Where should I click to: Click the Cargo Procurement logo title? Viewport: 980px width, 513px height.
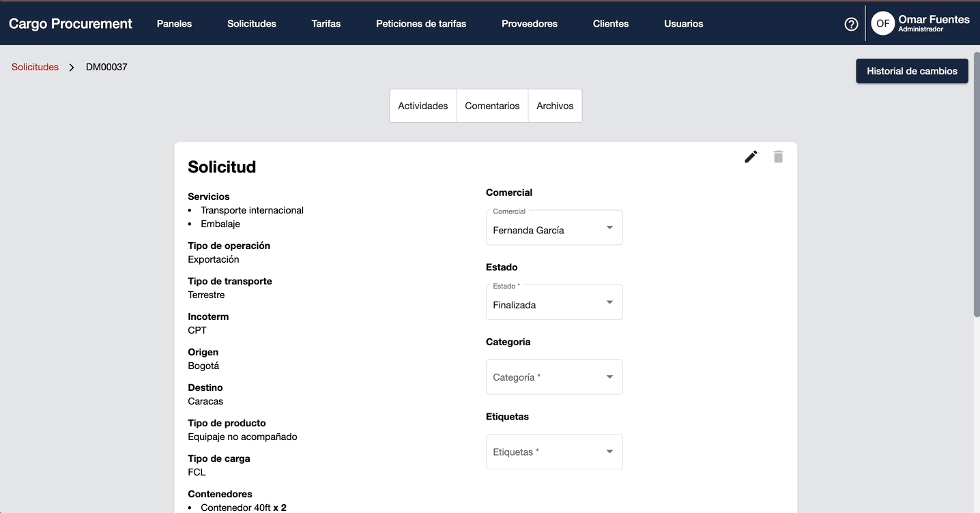click(70, 24)
